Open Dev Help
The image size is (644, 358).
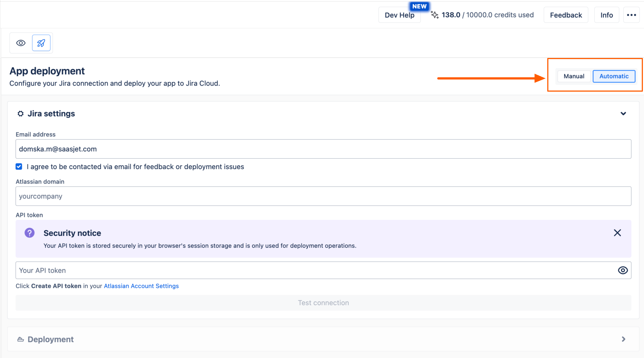tap(399, 15)
